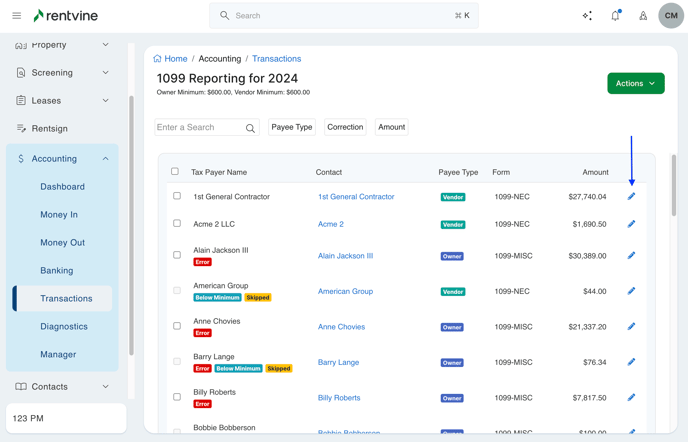Open Money In from the sidebar
The image size is (688, 442).
click(x=59, y=215)
